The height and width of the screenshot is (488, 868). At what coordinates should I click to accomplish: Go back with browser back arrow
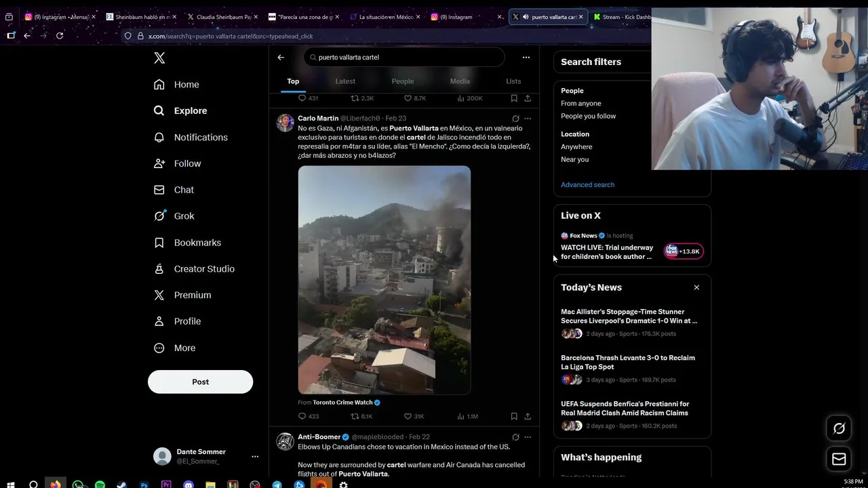tap(27, 36)
